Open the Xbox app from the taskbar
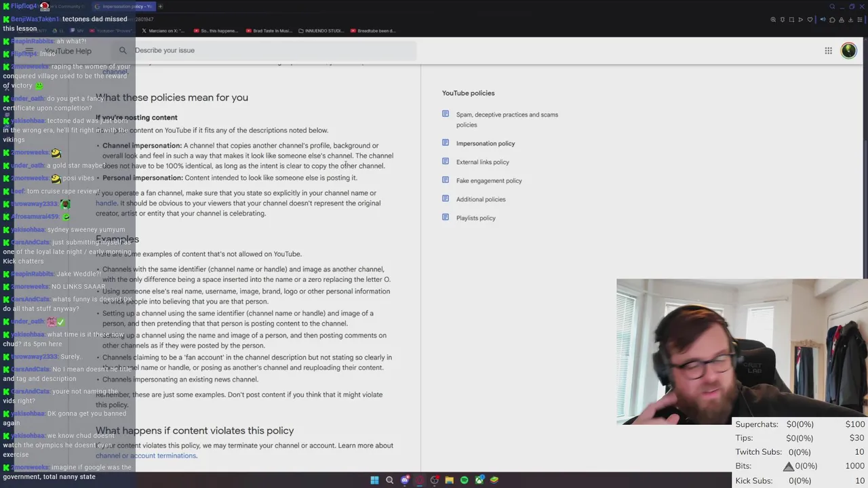 point(479,480)
